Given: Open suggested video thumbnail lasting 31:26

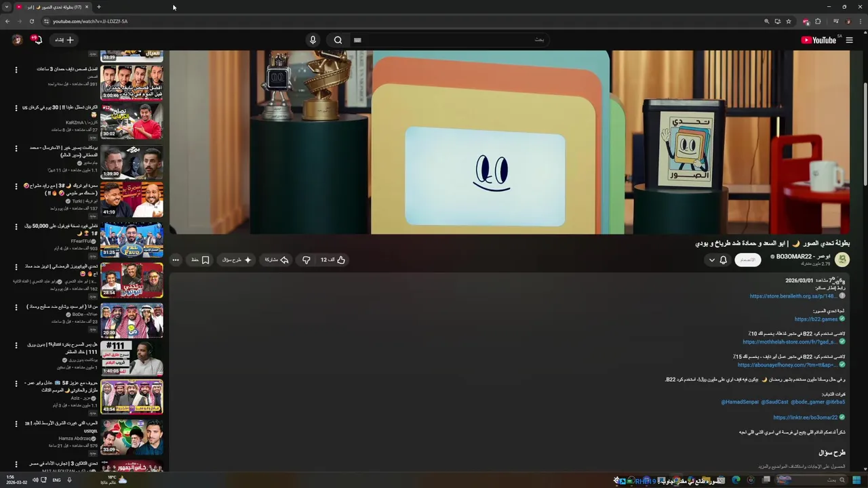Looking at the screenshot, I should tap(132, 241).
